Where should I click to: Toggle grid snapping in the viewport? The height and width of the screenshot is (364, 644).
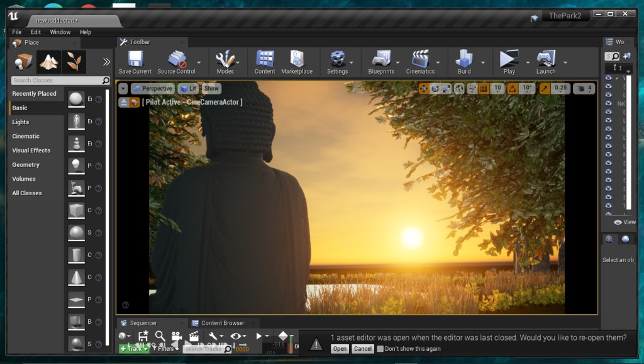tap(484, 89)
